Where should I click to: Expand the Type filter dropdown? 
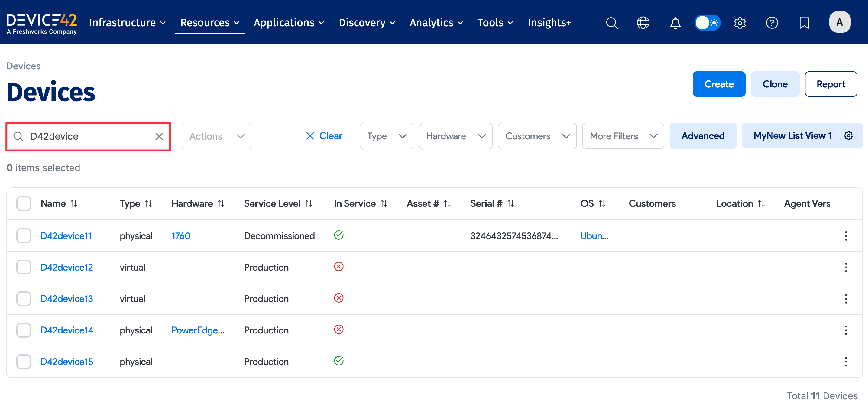386,136
